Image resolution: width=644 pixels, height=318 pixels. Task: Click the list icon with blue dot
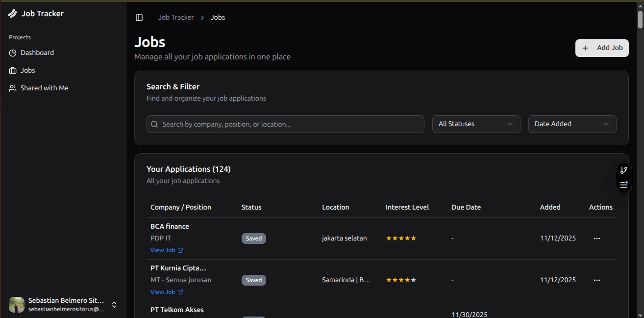pos(623,185)
